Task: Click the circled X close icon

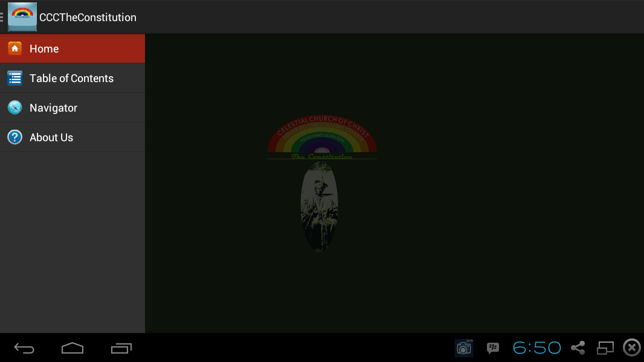Action: point(632,348)
